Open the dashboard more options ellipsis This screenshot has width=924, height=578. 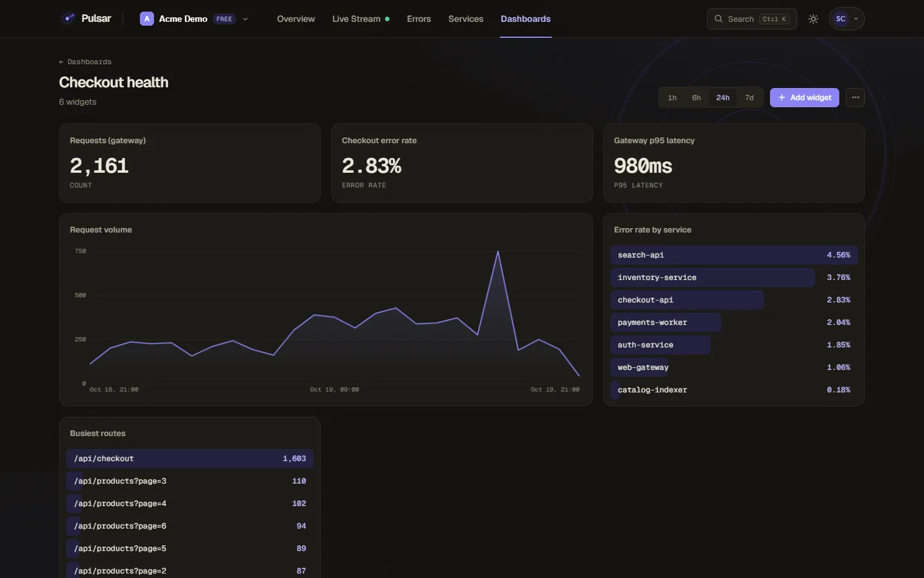pyautogui.click(x=855, y=98)
